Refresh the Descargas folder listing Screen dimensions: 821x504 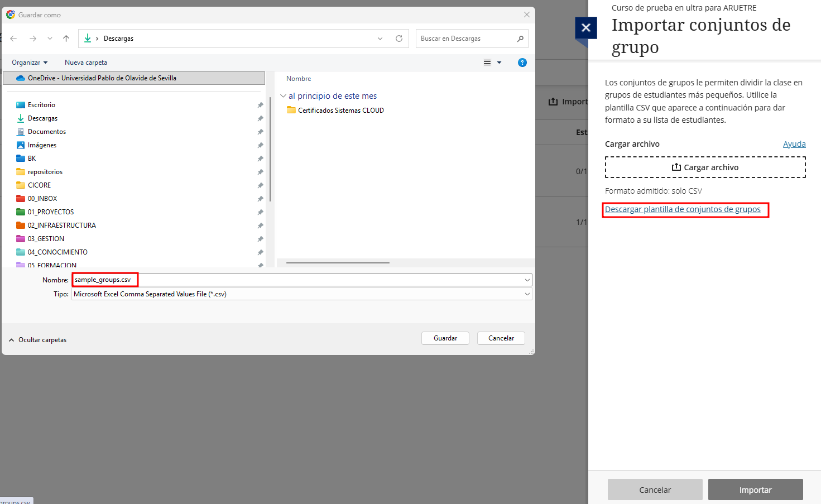(x=399, y=39)
